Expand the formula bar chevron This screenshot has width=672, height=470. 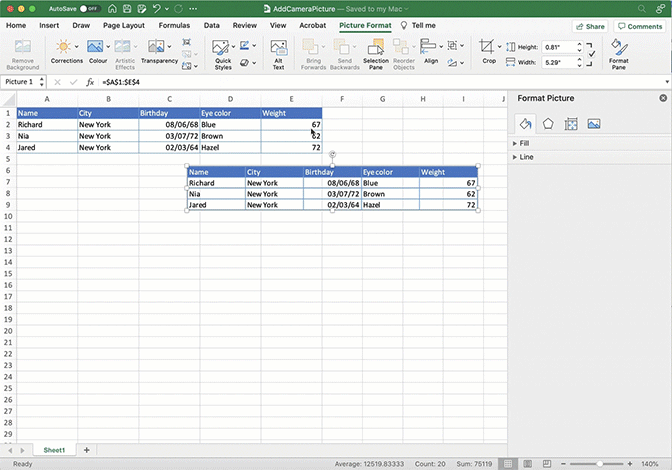(x=667, y=82)
